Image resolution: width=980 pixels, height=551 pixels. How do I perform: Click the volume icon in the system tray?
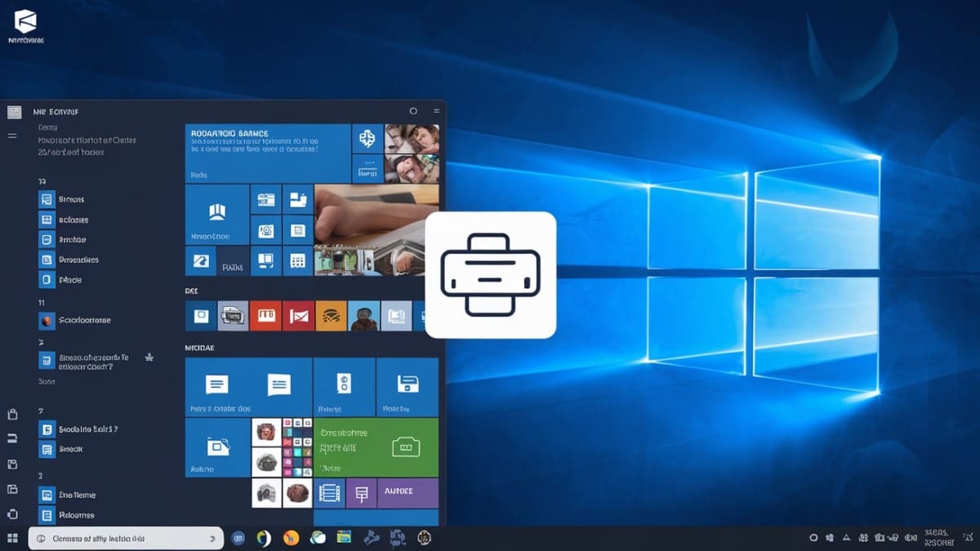click(894, 538)
